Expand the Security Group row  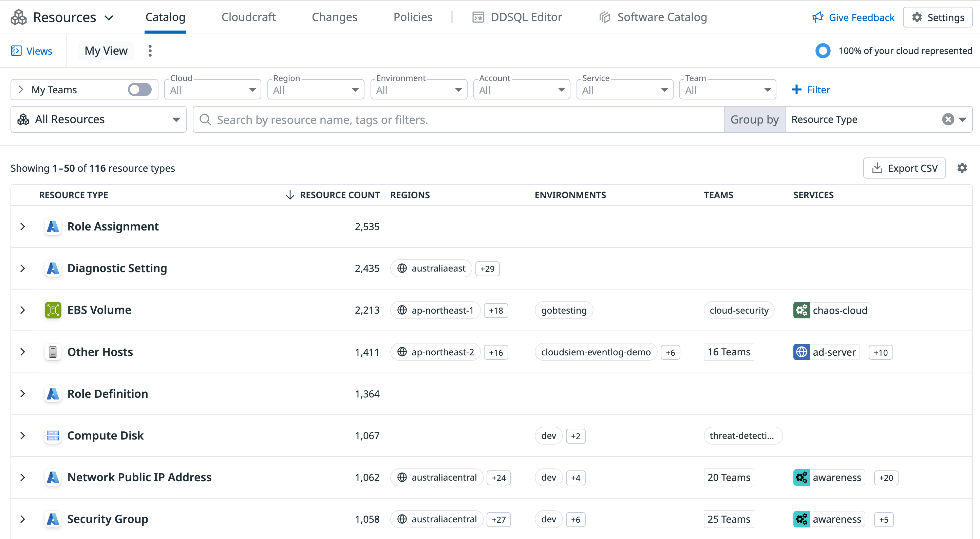[x=22, y=519]
